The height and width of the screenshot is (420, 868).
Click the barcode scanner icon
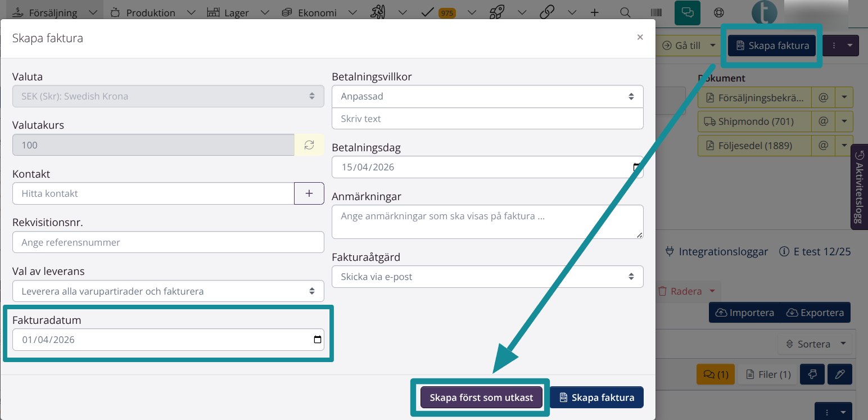(x=655, y=12)
